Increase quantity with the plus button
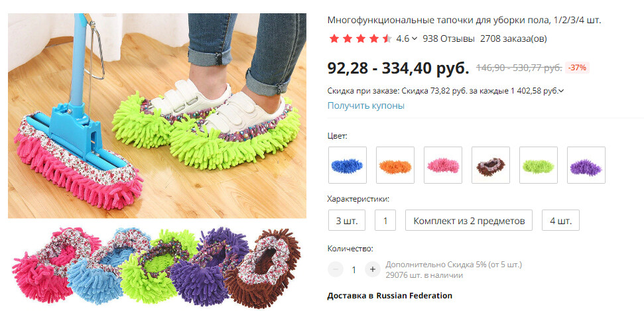The image size is (644, 311). pos(373,269)
